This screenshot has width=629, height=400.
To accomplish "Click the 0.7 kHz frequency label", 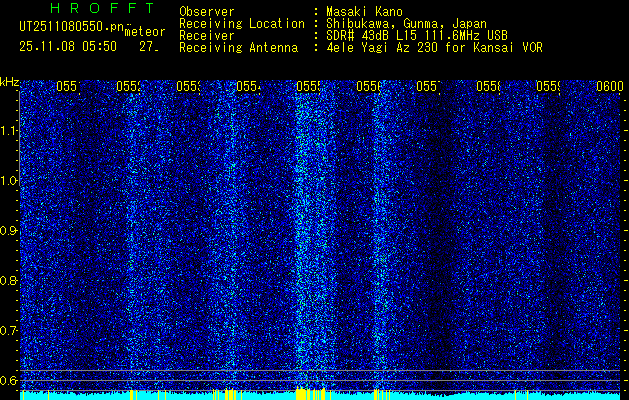I will point(9,330).
